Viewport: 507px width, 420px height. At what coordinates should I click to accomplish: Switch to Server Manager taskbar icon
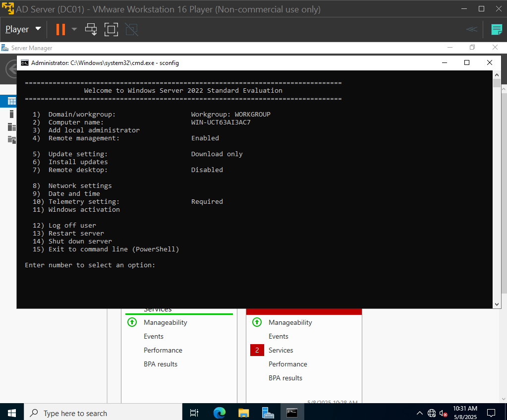click(x=268, y=413)
